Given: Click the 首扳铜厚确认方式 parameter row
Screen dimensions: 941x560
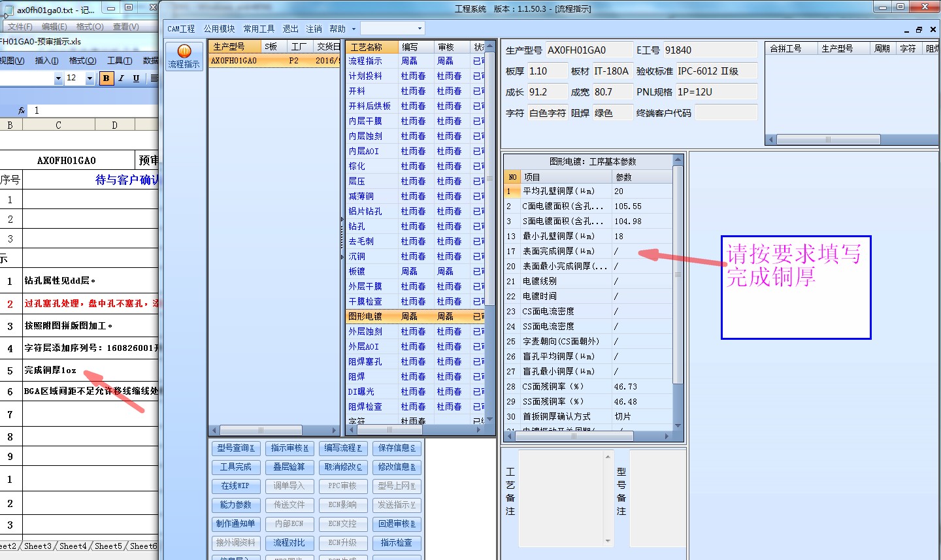Looking at the screenshot, I should [x=588, y=417].
